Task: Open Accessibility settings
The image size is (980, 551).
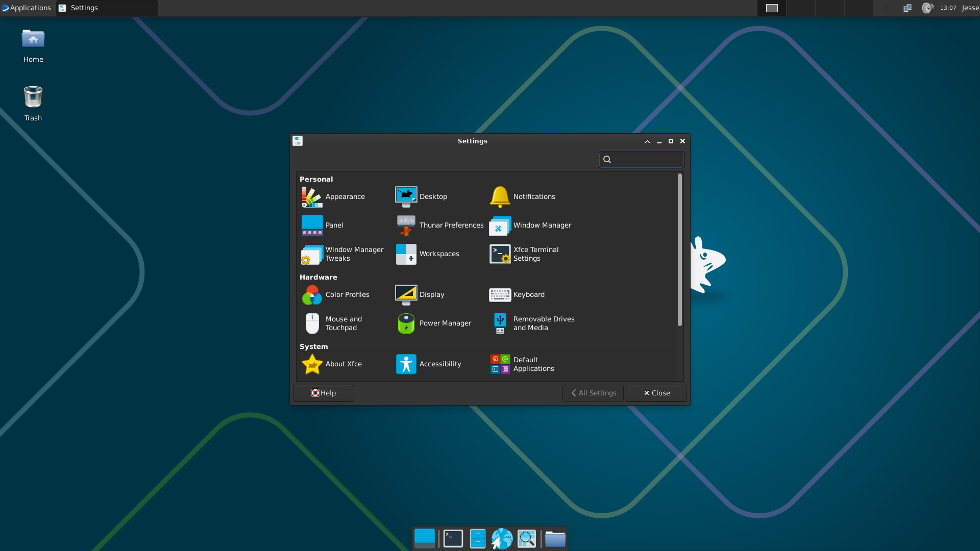Action: pyautogui.click(x=429, y=364)
